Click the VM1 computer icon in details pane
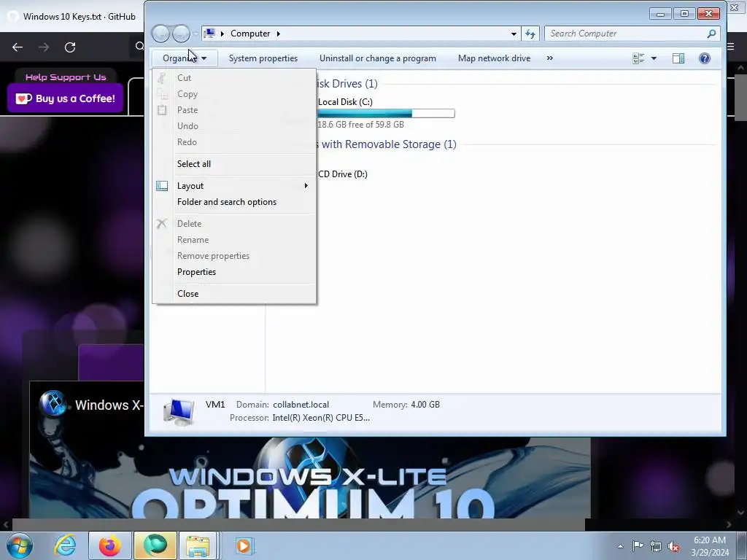The height and width of the screenshot is (560, 747). tap(179, 412)
